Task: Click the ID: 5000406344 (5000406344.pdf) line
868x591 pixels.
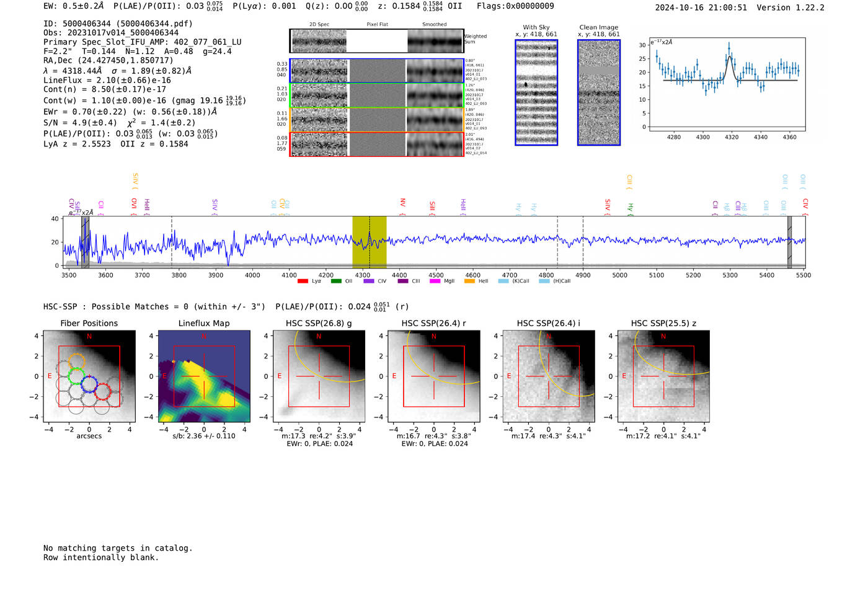Action: point(118,24)
